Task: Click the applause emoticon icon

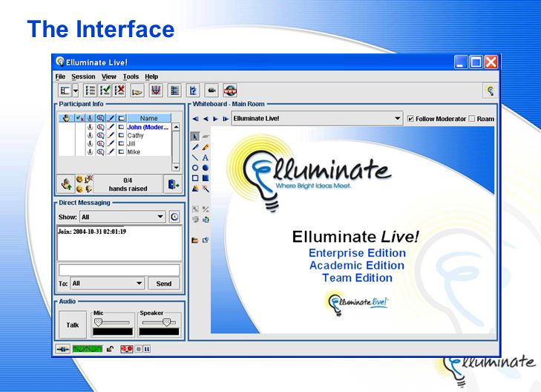Action: pos(89,179)
